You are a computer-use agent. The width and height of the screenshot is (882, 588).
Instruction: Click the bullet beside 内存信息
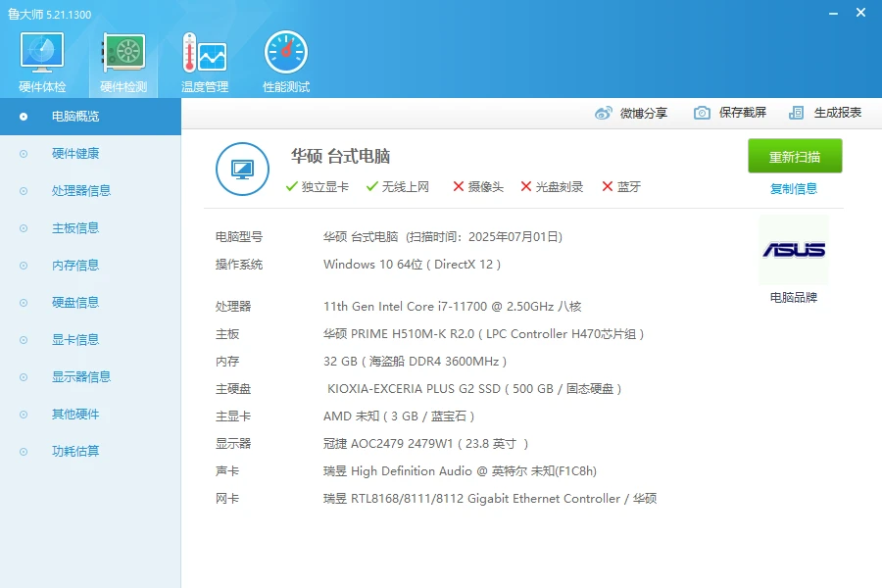(x=24, y=265)
